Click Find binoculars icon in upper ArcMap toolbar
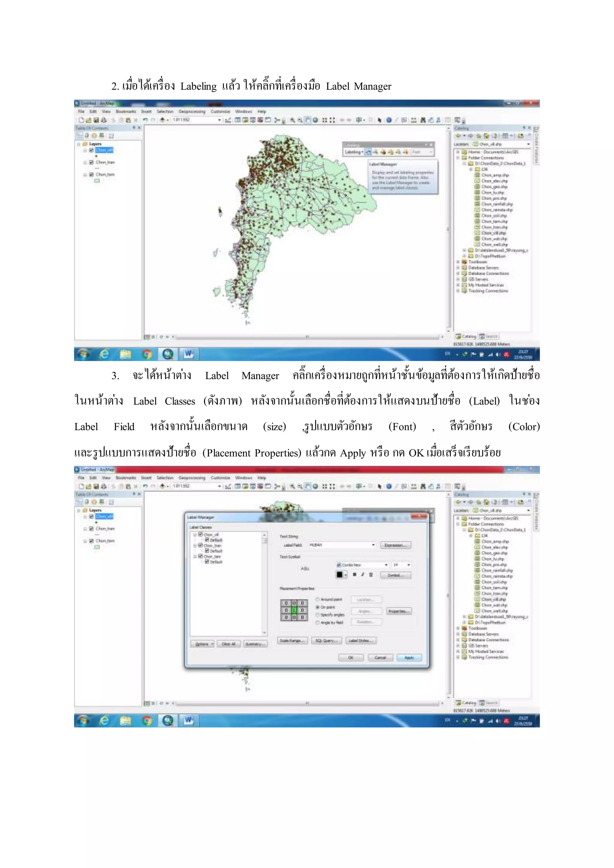The width and height of the screenshot is (614, 868). [423, 120]
